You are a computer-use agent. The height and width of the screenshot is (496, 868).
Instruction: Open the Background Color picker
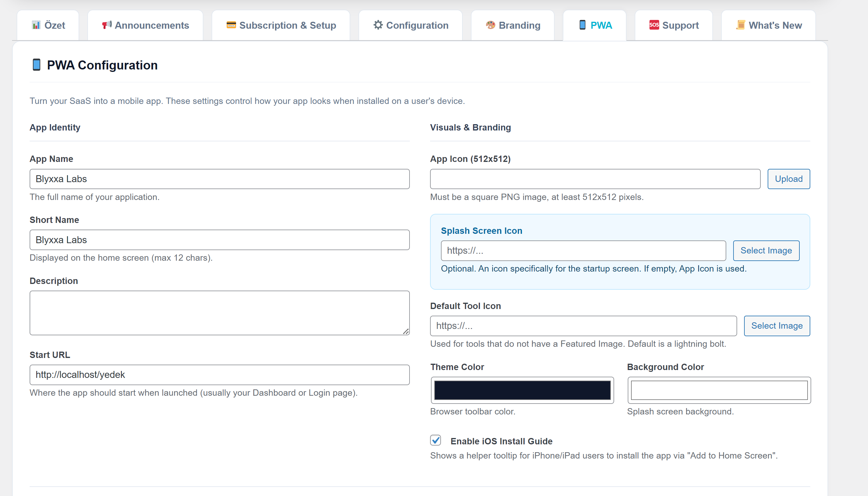click(x=718, y=390)
